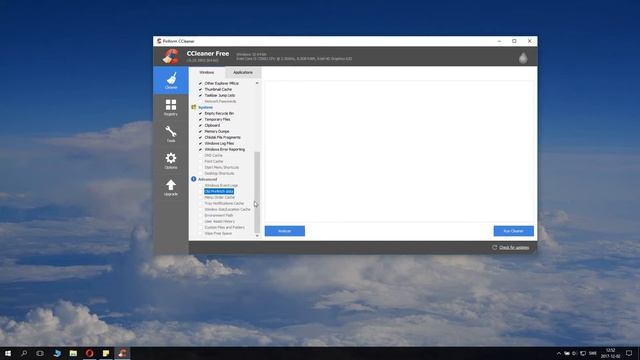
Task: Click the cleaner list scrollbar thumb
Action: [x=257, y=192]
